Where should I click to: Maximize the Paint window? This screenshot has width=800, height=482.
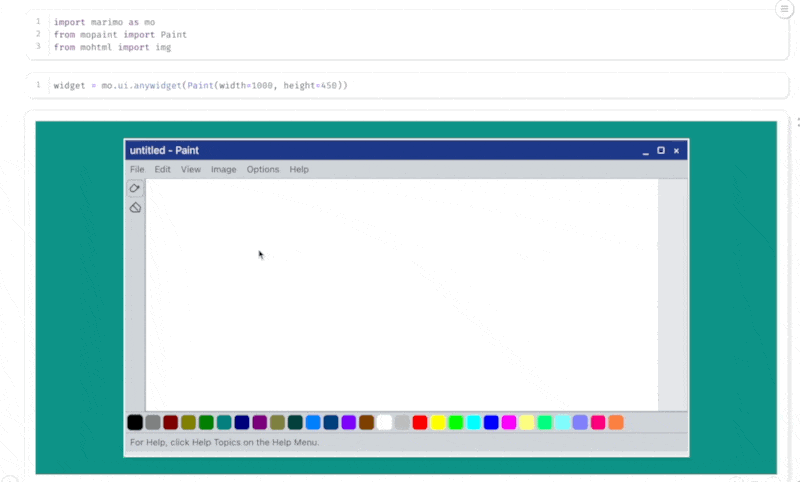(x=661, y=151)
